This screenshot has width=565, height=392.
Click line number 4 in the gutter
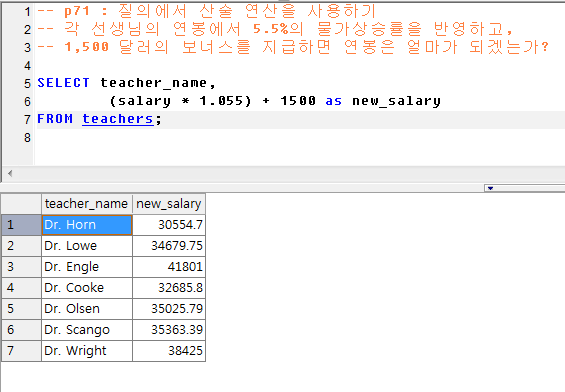pyautogui.click(x=27, y=66)
